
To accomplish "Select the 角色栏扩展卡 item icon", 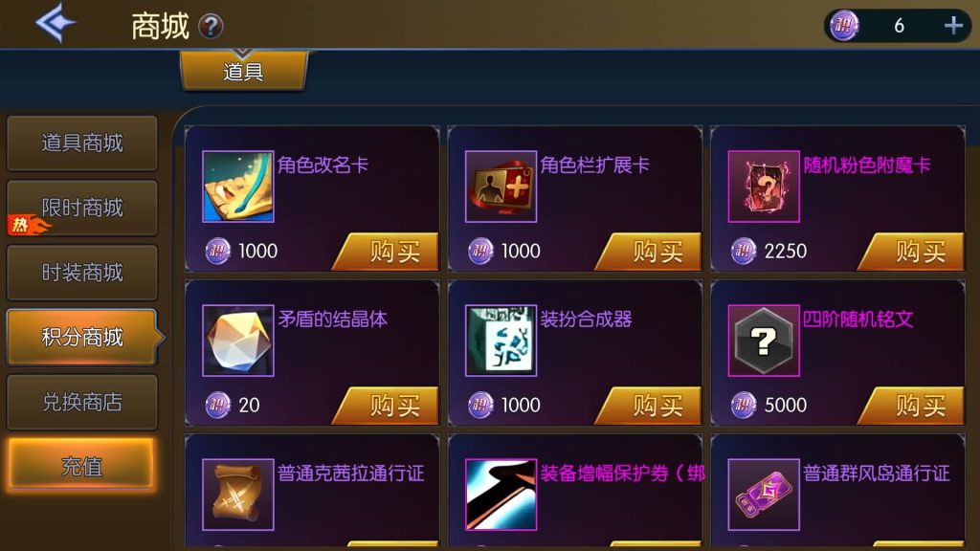I will [x=501, y=187].
